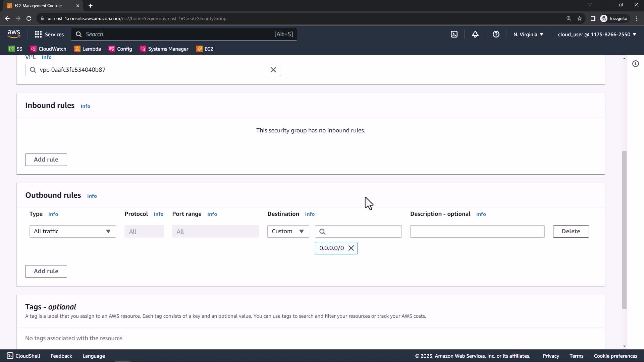
Task: Open the S3 bookmark shortcut
Action: click(x=15, y=49)
